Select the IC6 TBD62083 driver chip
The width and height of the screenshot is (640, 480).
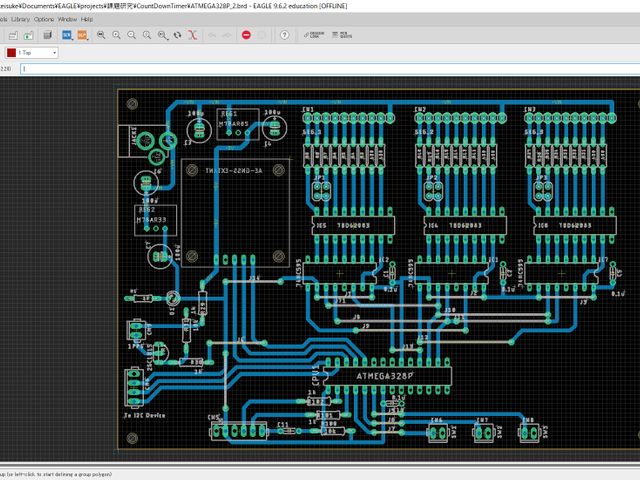575,225
